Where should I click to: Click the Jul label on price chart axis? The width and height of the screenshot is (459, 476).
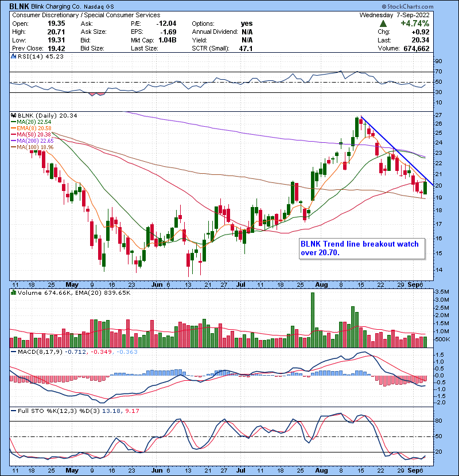point(240,285)
